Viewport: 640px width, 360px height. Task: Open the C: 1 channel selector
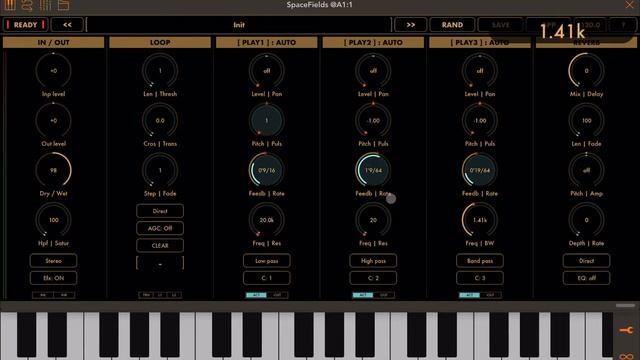(x=267, y=278)
